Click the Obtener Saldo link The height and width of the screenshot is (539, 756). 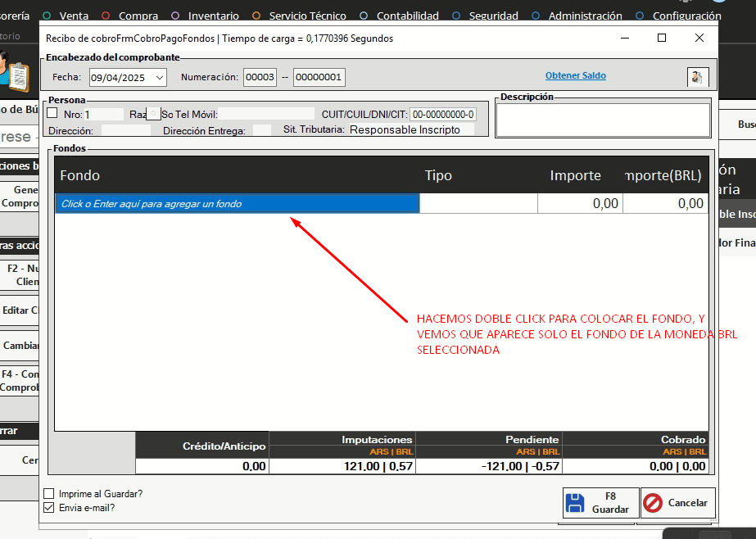pos(575,75)
